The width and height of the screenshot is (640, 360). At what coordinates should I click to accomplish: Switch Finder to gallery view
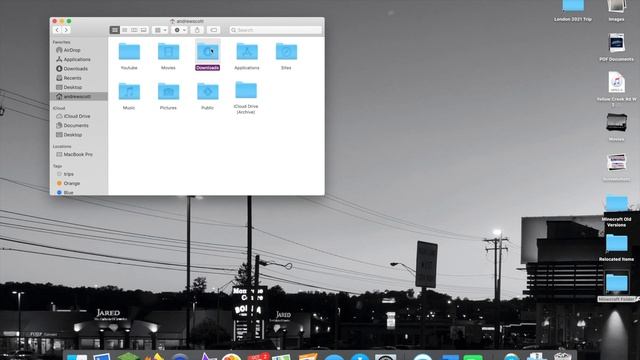143,30
